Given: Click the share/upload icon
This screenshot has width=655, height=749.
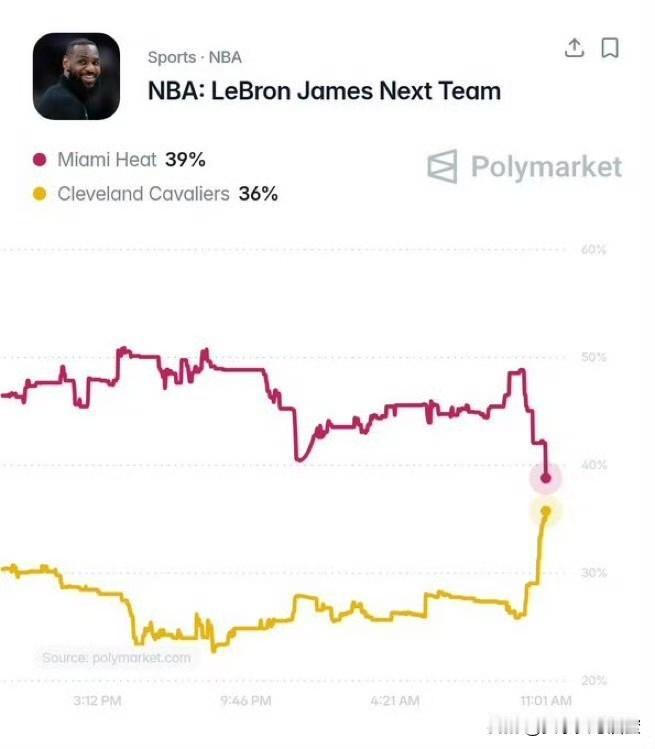Looking at the screenshot, I should tap(574, 48).
